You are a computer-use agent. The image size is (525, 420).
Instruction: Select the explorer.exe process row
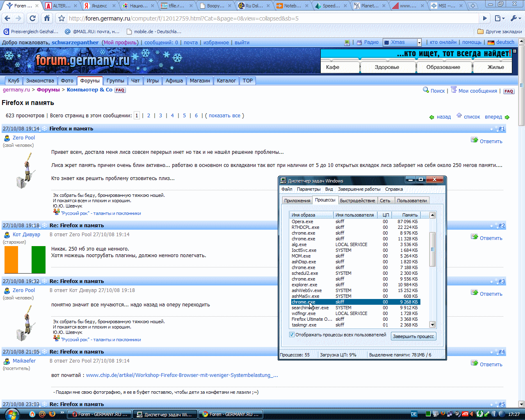(x=355, y=285)
